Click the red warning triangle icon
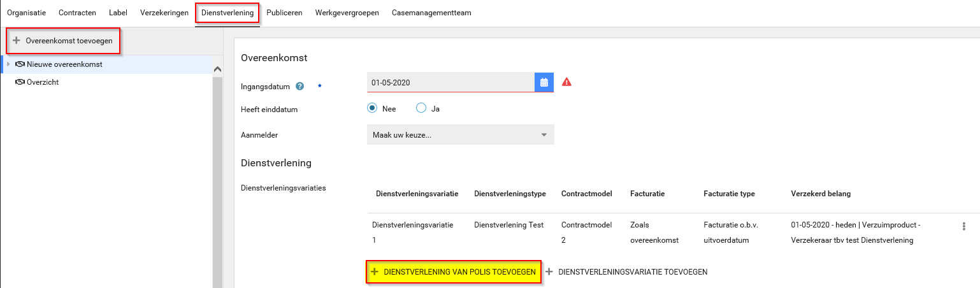Screen dimensions: 980x288 tap(566, 82)
